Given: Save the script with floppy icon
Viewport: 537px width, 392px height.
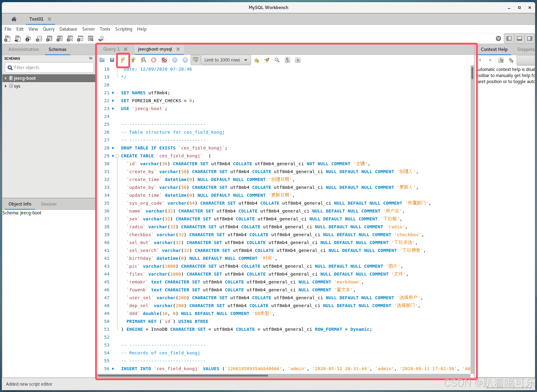Looking at the screenshot, I should (112, 60).
